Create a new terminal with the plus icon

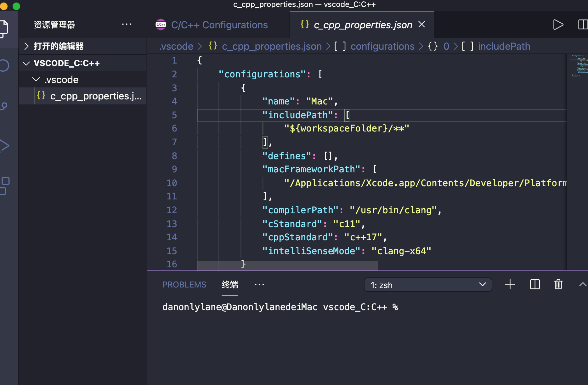510,284
